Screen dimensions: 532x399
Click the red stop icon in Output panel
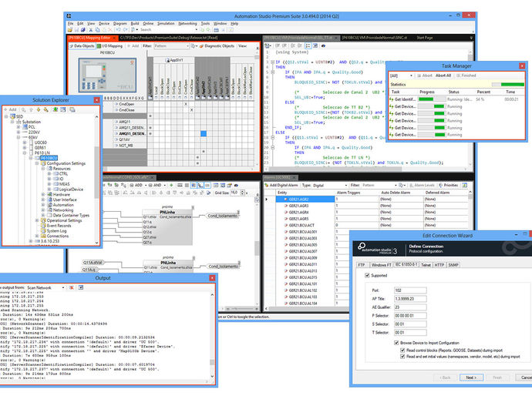coord(72,287)
